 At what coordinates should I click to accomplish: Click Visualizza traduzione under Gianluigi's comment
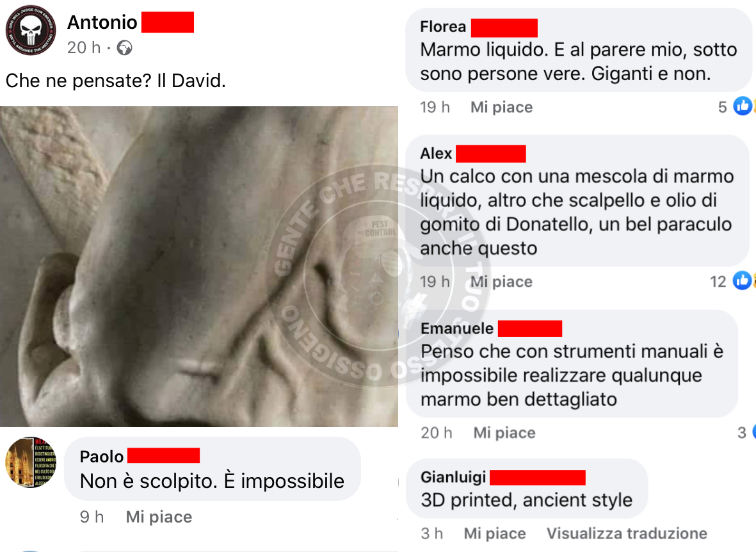627,533
